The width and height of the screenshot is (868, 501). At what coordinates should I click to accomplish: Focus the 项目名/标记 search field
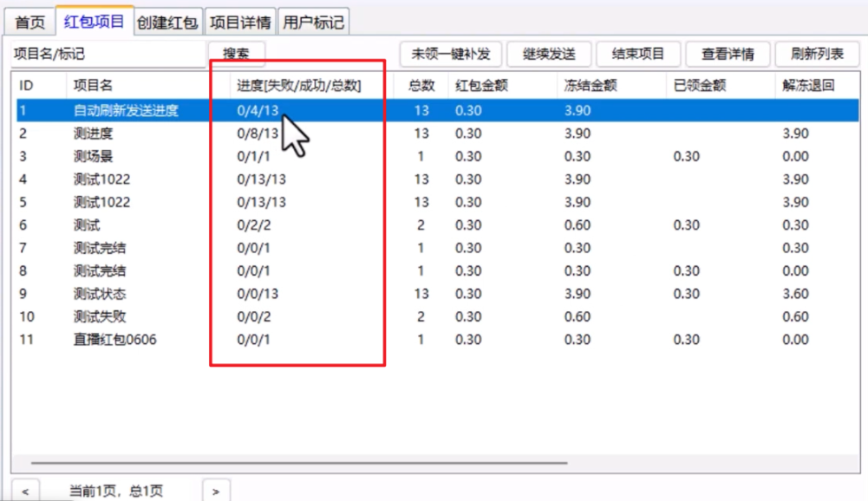tap(108, 54)
